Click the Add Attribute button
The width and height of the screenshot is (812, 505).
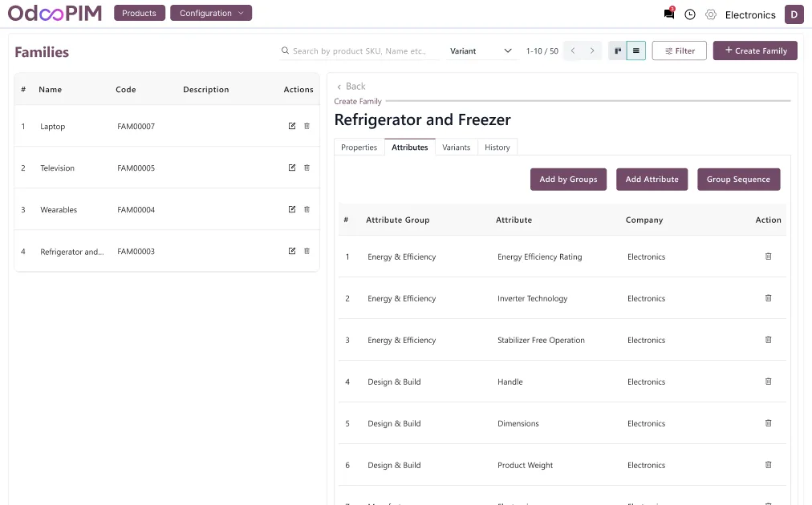point(652,179)
